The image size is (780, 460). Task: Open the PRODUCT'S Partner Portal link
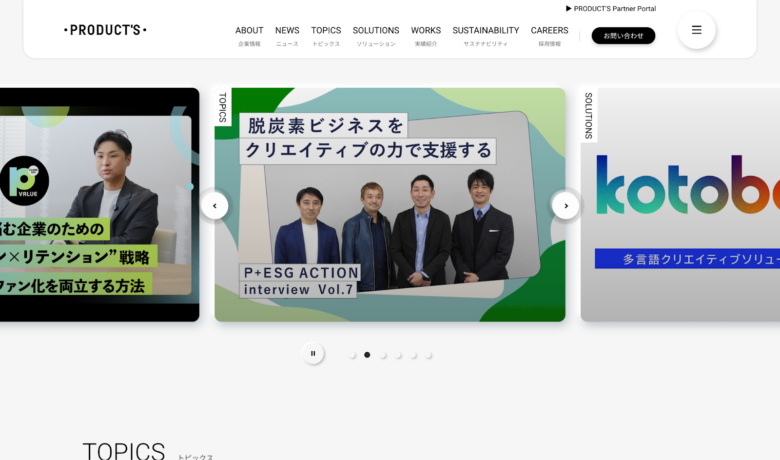(x=611, y=8)
